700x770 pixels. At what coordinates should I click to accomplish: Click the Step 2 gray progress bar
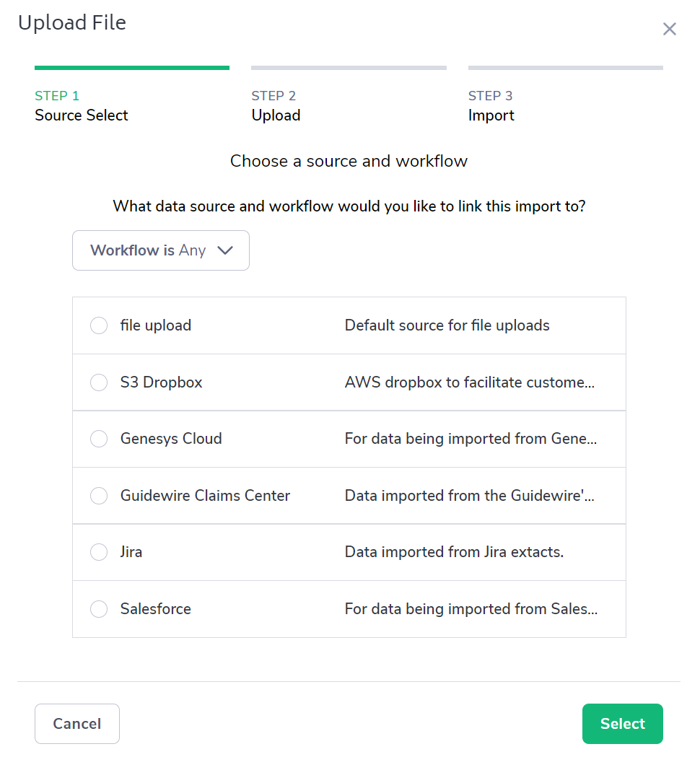[349, 68]
